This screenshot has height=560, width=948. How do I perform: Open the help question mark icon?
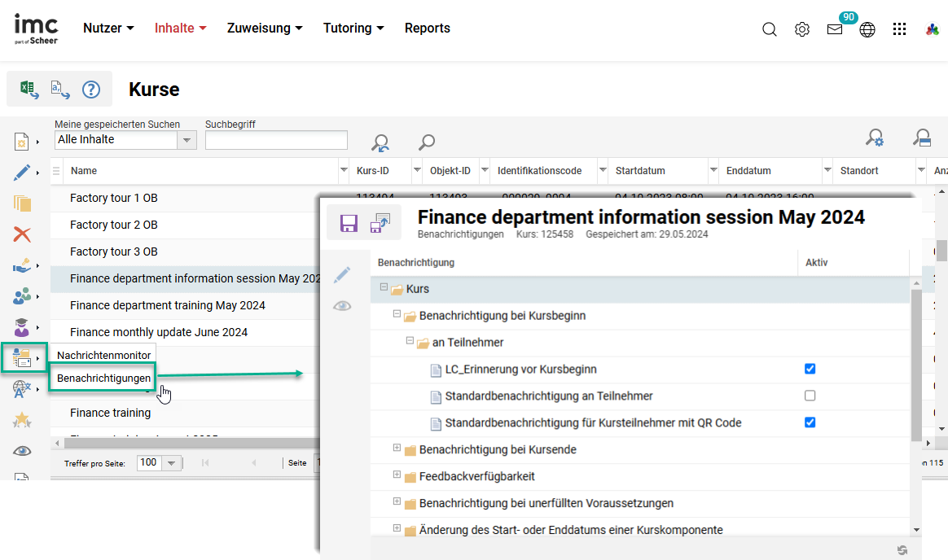click(90, 90)
